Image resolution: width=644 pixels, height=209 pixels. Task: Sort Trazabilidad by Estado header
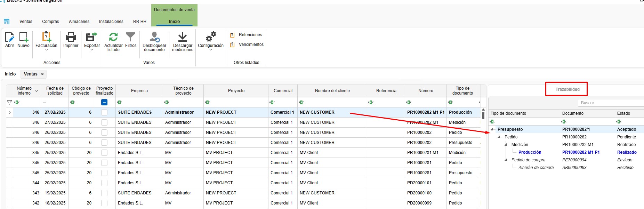629,113
